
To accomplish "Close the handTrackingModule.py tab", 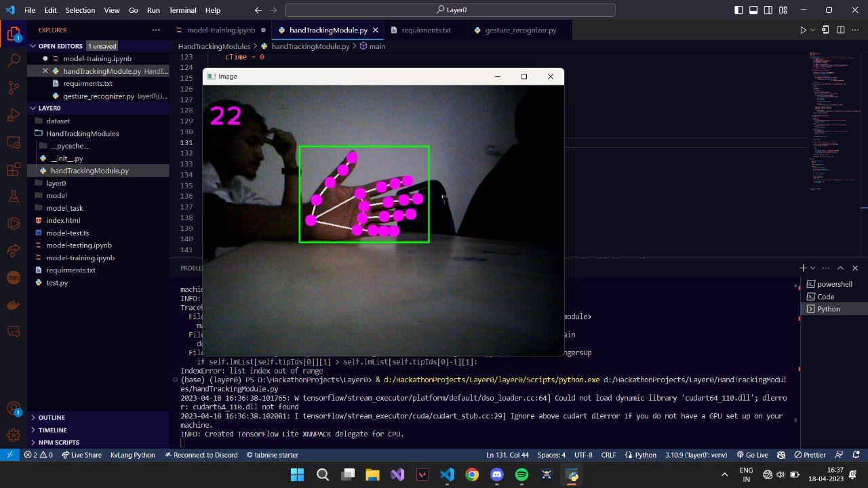I will 375,30.
